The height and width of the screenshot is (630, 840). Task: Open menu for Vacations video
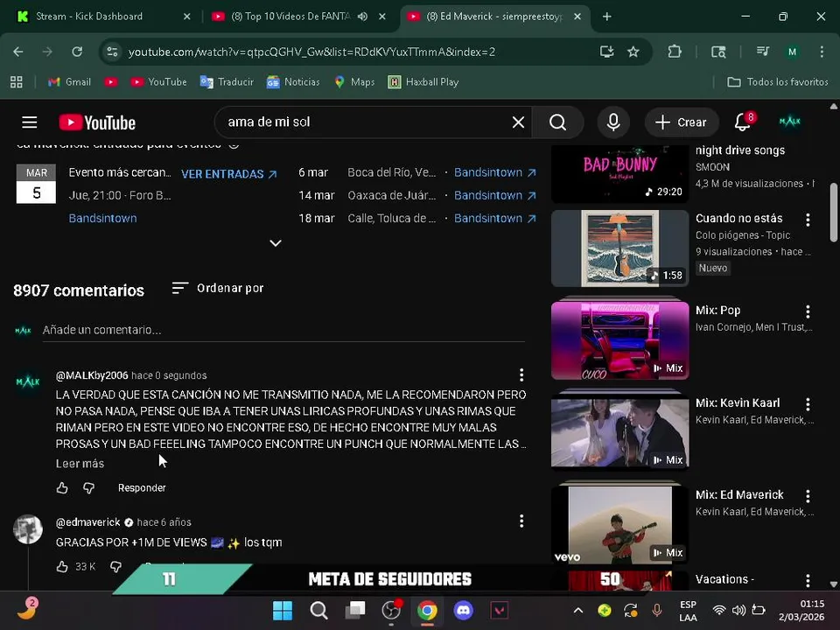(x=808, y=580)
